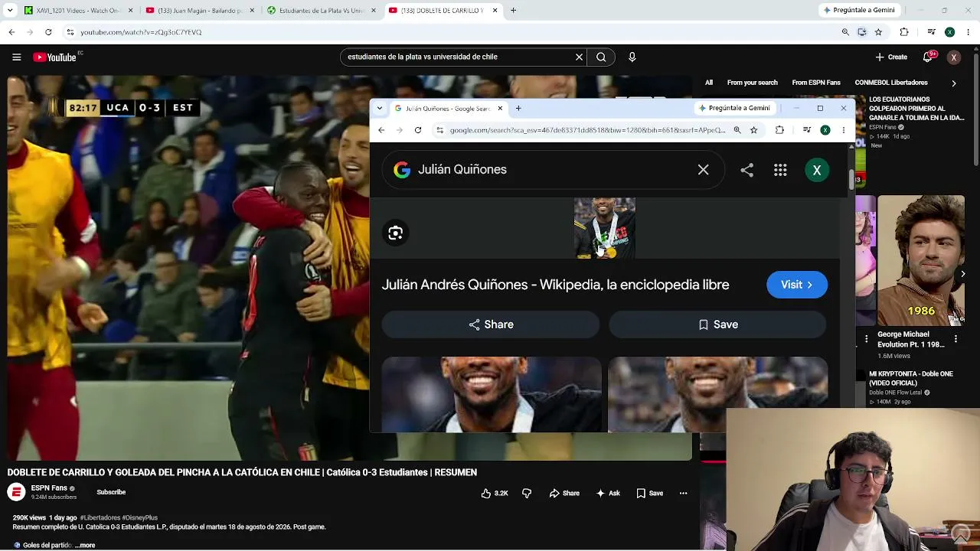The image size is (980, 551).
Task: Close the DOBLETE DE CARRILLO tab
Action: (x=495, y=11)
